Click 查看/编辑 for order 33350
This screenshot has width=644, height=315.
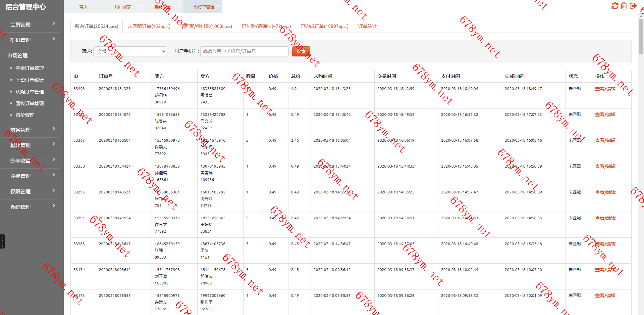(605, 166)
